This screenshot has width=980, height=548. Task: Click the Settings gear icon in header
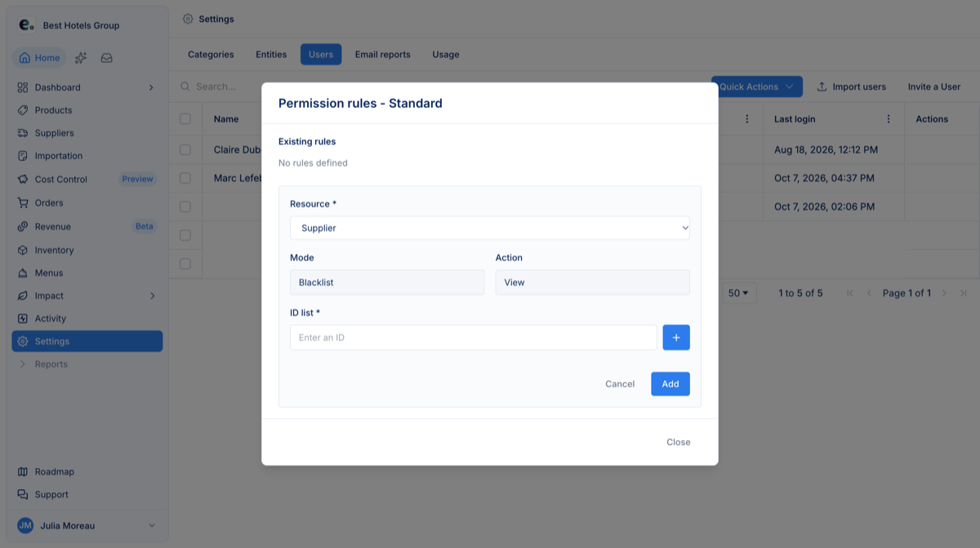[188, 19]
